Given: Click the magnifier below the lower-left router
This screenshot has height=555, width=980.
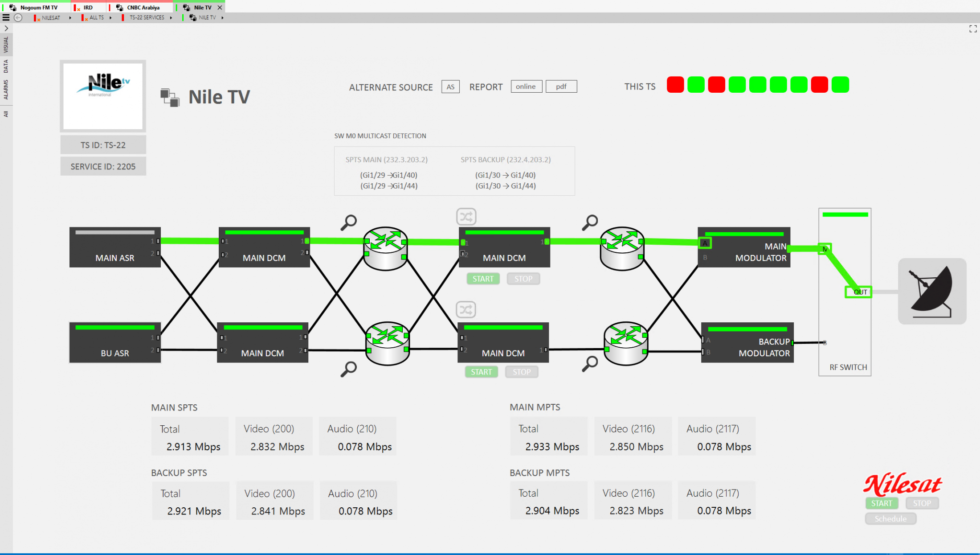Looking at the screenshot, I should tap(349, 369).
